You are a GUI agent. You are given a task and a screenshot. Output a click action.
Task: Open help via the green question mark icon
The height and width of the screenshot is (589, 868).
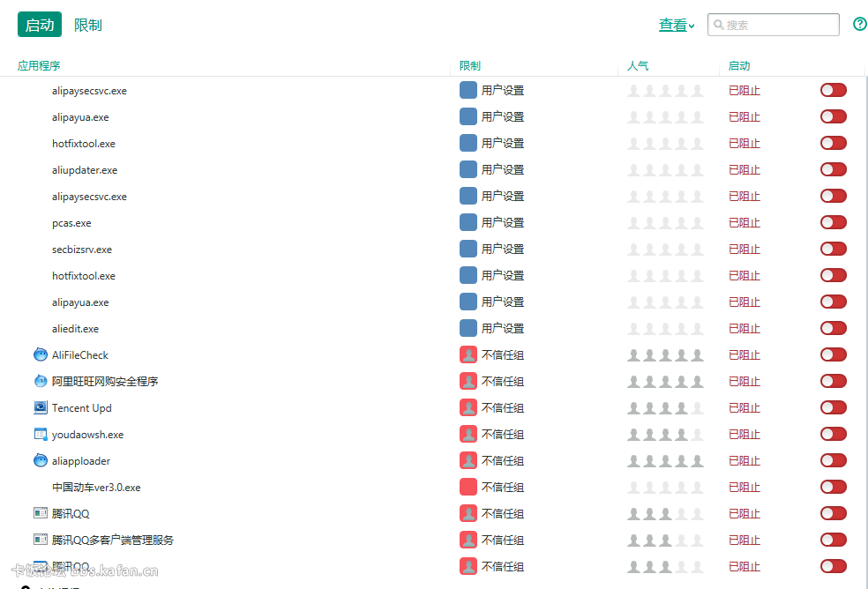[860, 24]
